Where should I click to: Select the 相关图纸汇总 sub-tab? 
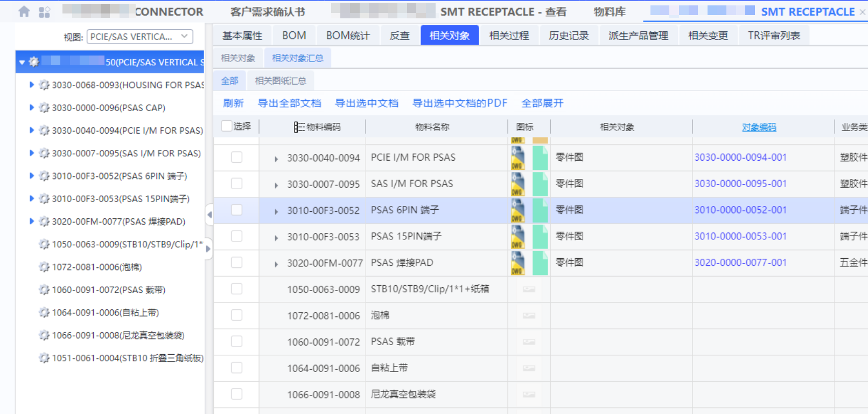tap(281, 81)
